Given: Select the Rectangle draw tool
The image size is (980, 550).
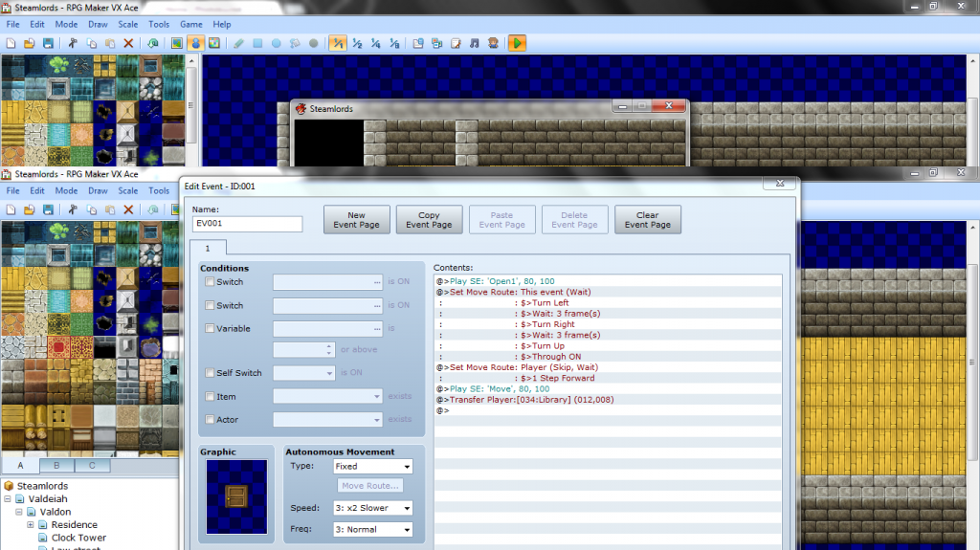Looking at the screenshot, I should [257, 43].
